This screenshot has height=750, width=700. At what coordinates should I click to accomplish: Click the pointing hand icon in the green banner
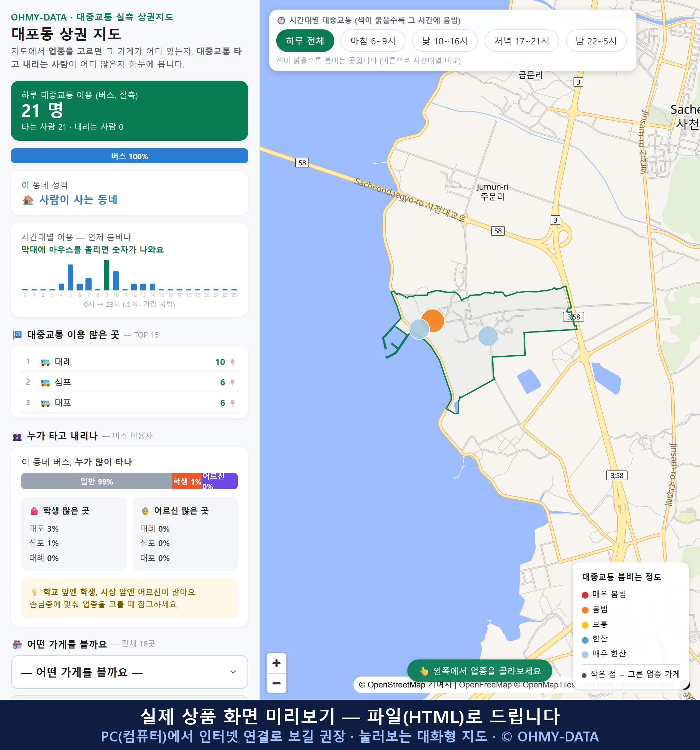point(424,671)
